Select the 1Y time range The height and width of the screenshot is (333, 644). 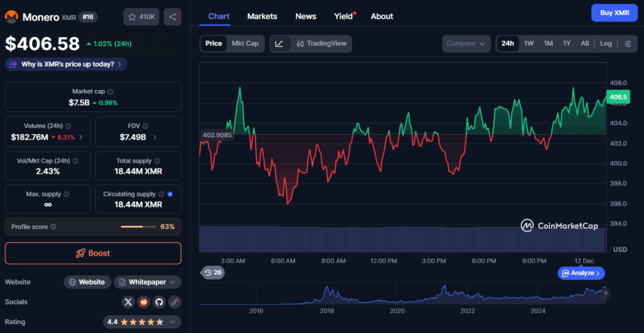tap(567, 43)
